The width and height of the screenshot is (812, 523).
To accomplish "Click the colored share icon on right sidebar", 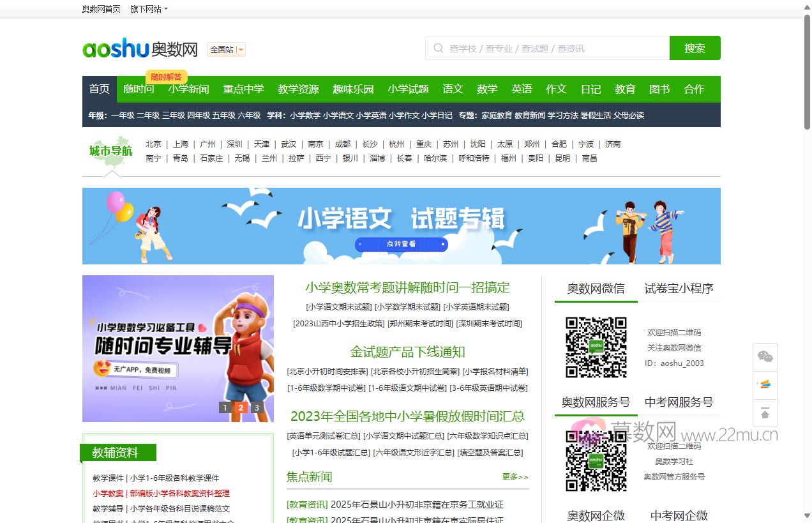I will (765, 384).
